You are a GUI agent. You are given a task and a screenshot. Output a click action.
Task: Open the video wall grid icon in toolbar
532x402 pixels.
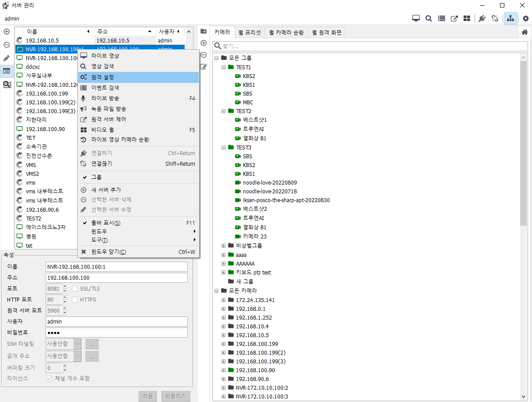point(467,18)
